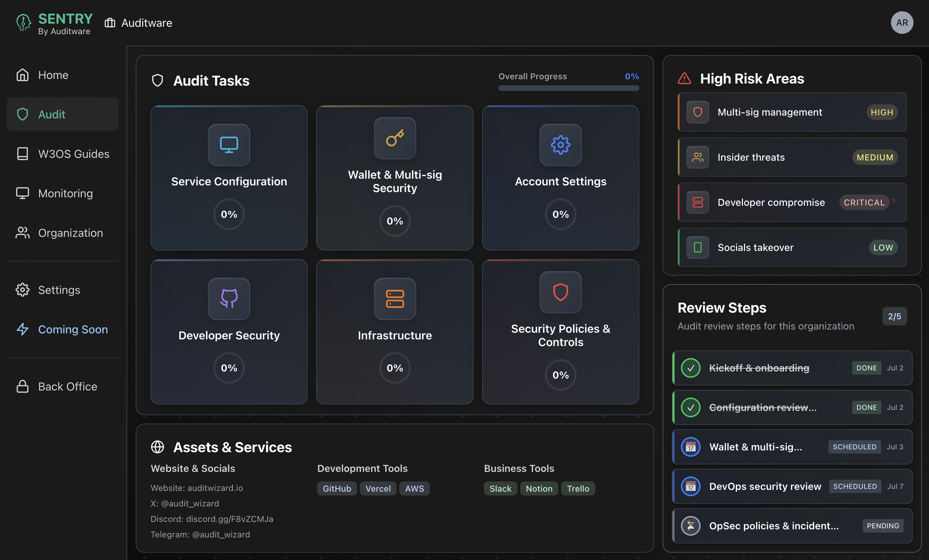929x560 pixels.
Task: Click the LOW risk badge
Action: click(883, 247)
